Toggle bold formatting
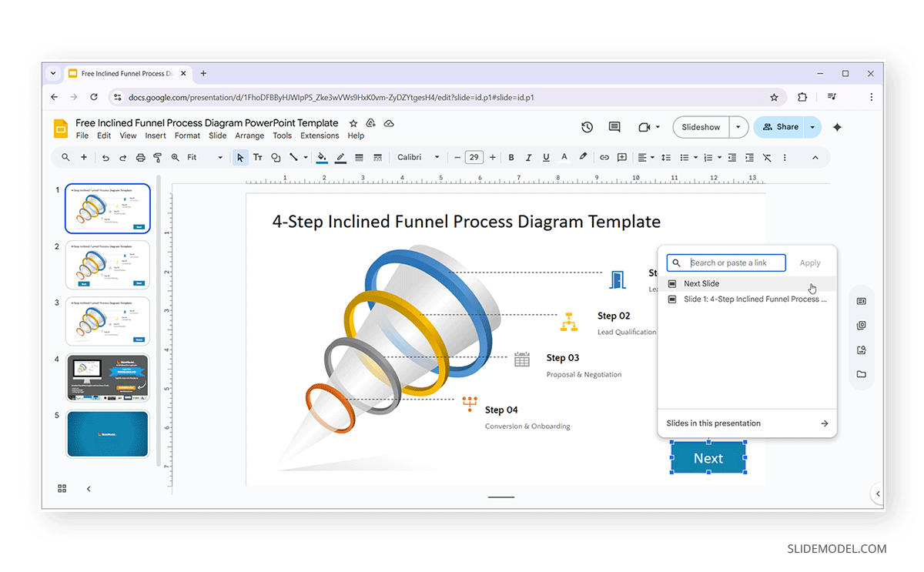This screenshot has height=572, width=924. point(511,157)
